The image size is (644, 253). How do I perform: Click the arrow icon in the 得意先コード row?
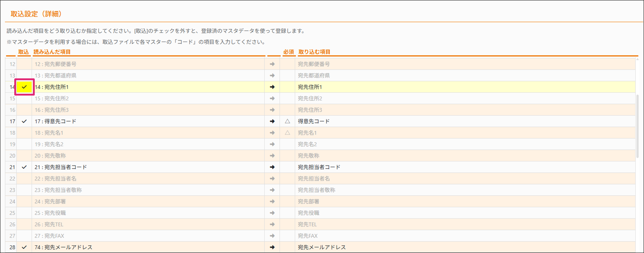coord(272,121)
